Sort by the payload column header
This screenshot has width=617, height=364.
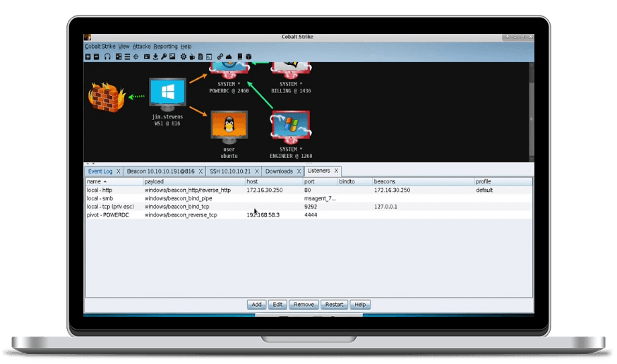click(x=194, y=181)
